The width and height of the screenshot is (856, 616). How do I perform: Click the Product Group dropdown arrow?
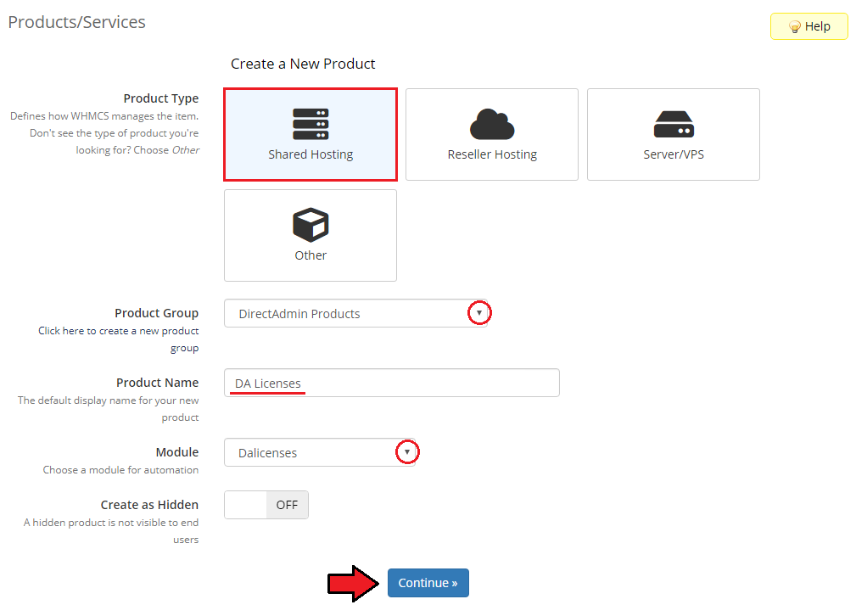tap(479, 313)
